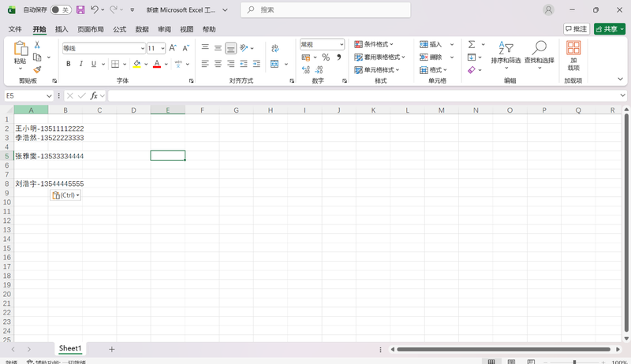Open the font name dropdown 等线
The width and height of the screenshot is (631, 364).
(x=143, y=49)
